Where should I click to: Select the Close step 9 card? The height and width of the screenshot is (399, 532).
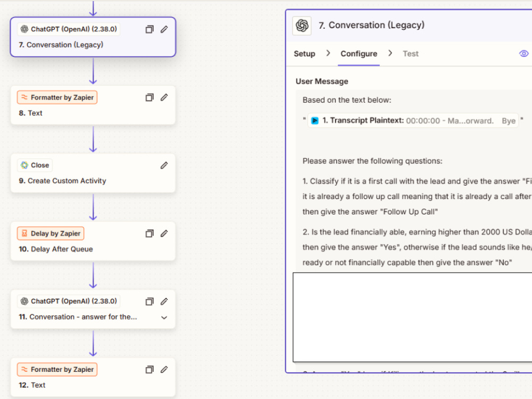point(93,173)
